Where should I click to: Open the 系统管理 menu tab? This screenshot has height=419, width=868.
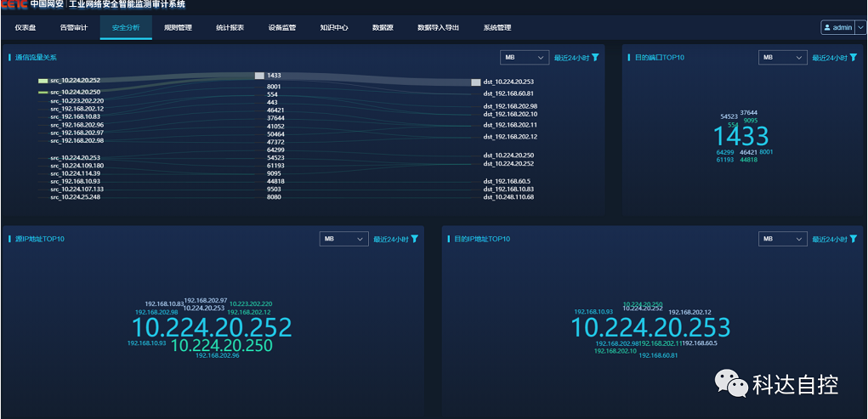(497, 27)
